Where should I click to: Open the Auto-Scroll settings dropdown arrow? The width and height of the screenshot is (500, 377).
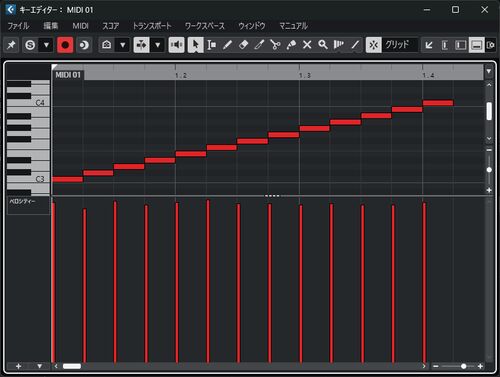tap(157, 45)
